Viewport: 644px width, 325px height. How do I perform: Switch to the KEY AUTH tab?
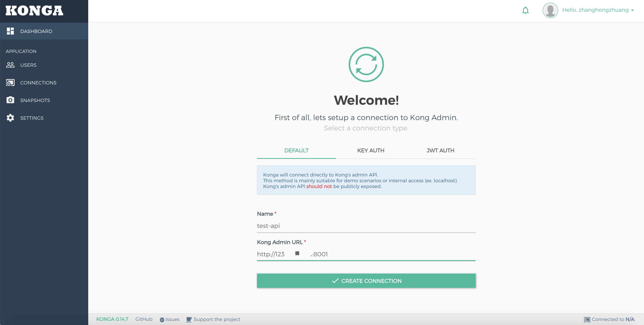pos(371,150)
